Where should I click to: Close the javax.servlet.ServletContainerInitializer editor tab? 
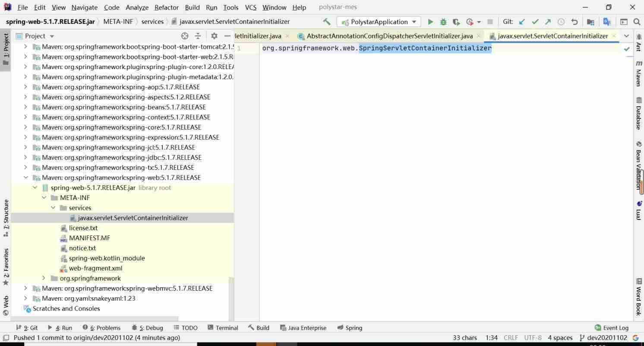pos(614,36)
